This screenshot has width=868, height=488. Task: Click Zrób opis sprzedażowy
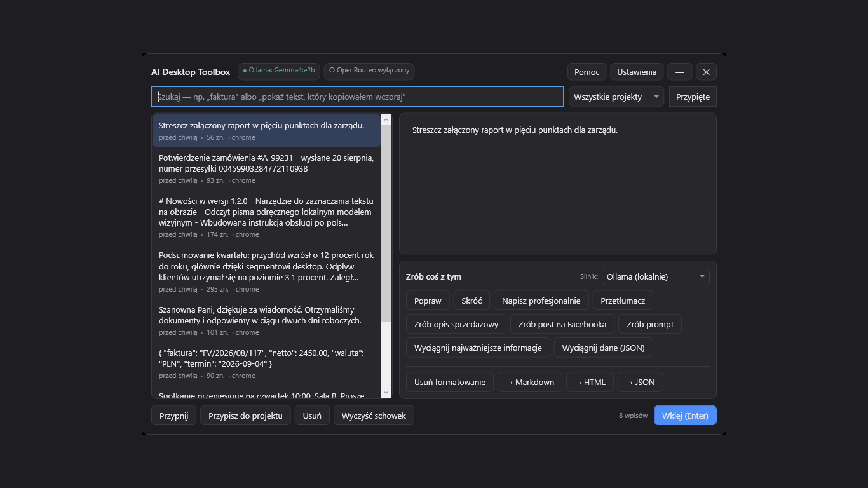click(456, 324)
